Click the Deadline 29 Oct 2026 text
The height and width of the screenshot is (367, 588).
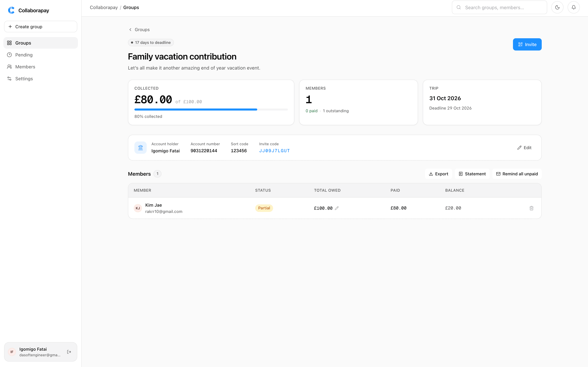click(x=450, y=108)
